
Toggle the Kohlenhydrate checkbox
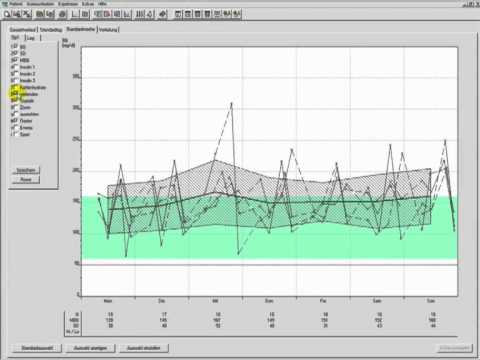(14, 87)
